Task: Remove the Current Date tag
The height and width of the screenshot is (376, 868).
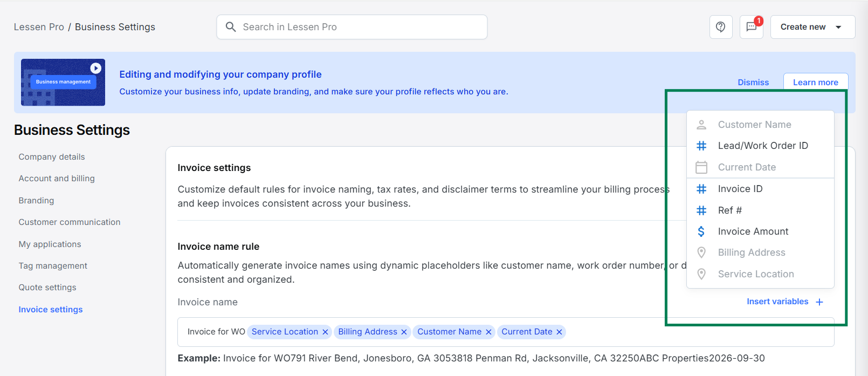Action: [x=559, y=332]
